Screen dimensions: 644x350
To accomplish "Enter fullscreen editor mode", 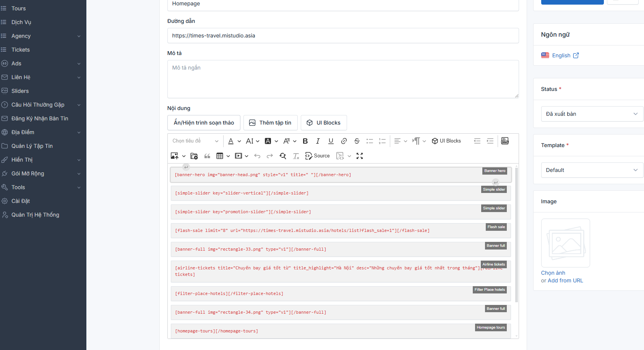I will (x=359, y=156).
